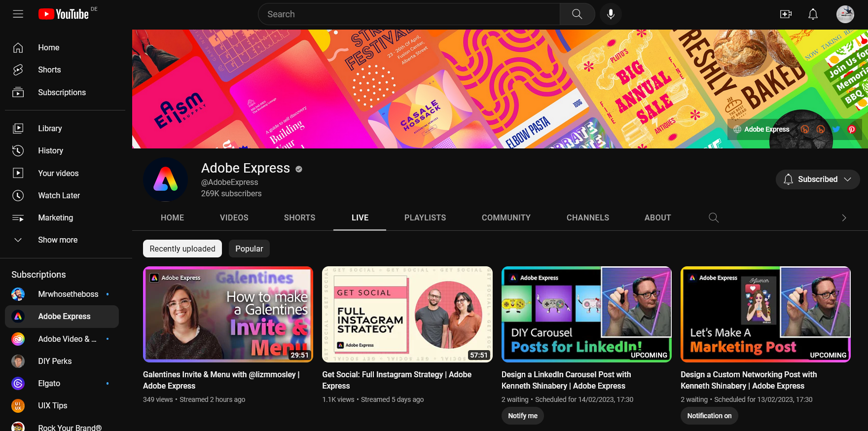This screenshot has height=431, width=868.
Task: Open the DIY Perks subscription
Action: click(62, 361)
